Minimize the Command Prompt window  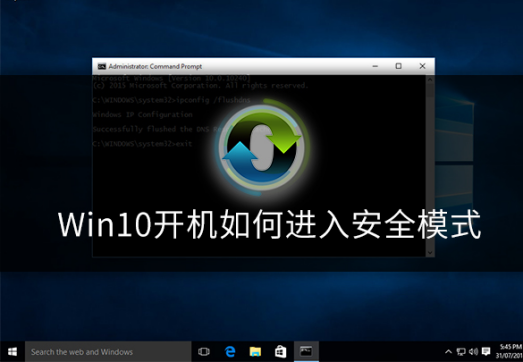tap(375, 66)
